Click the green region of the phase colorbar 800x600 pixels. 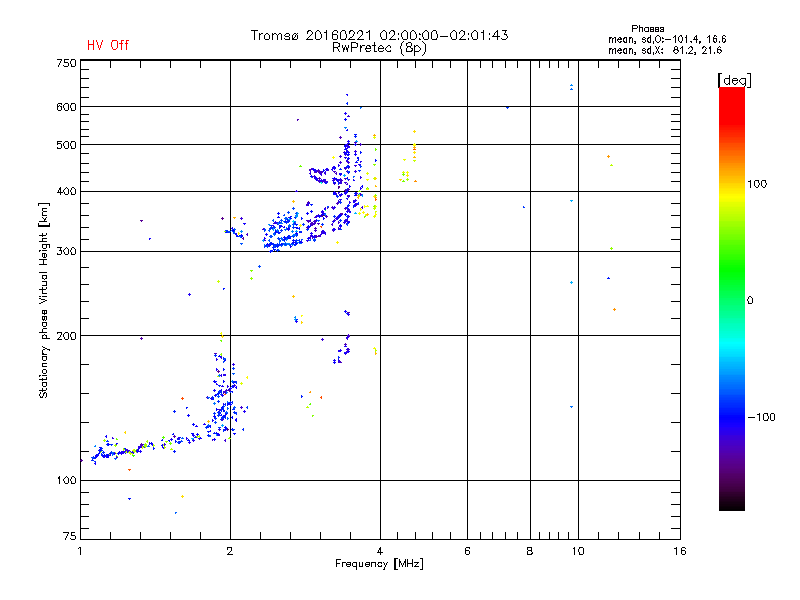(732, 270)
